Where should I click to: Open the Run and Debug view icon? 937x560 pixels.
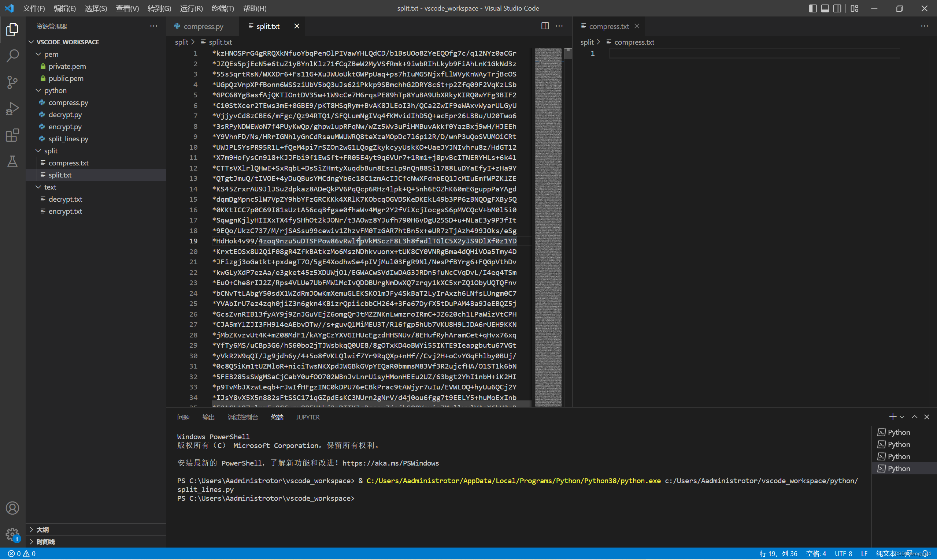click(12, 109)
